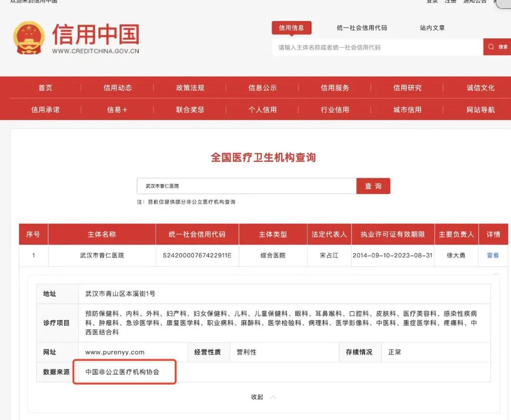This screenshot has width=511, height=420.
Task: Click the 经营性质 field label
Action: (208, 352)
